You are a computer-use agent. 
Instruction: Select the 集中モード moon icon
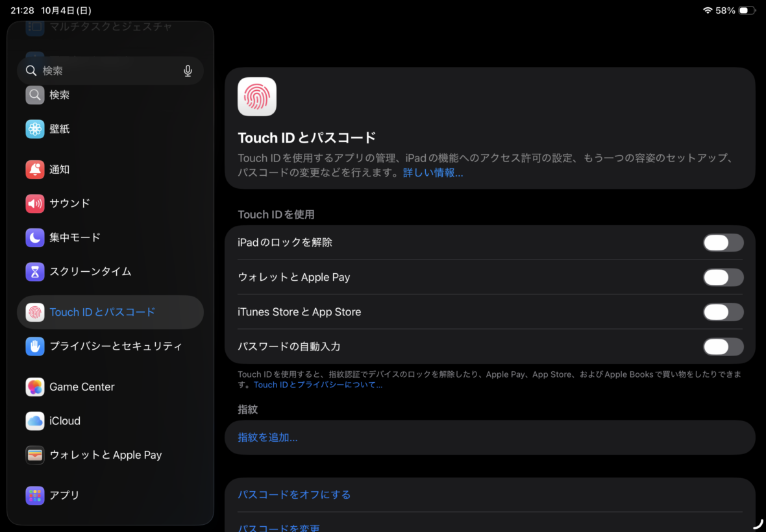click(x=34, y=237)
